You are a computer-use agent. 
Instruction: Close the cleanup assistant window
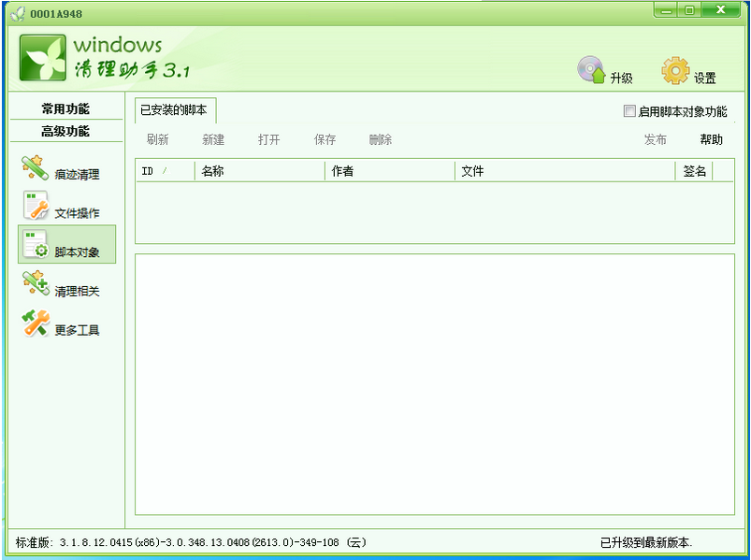pyautogui.click(x=720, y=10)
